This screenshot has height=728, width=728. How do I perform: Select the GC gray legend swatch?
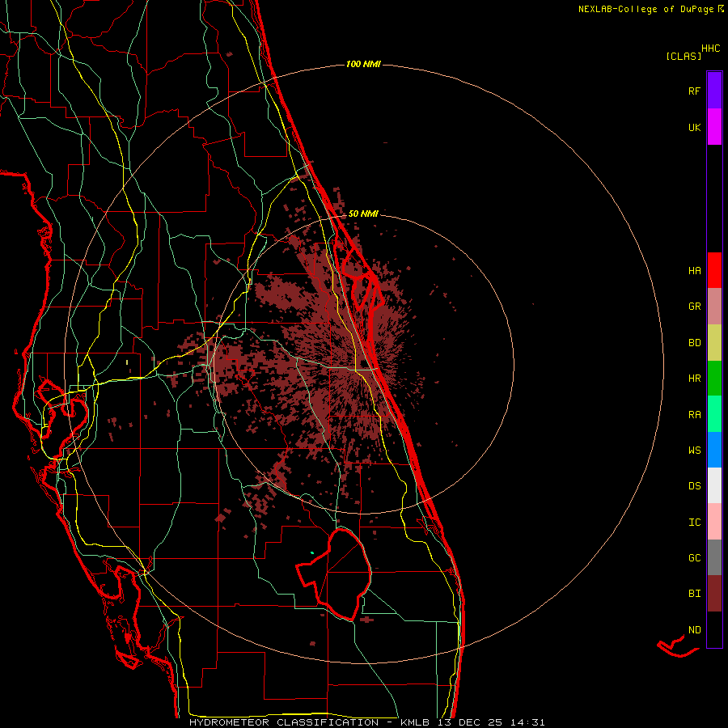tap(714, 557)
